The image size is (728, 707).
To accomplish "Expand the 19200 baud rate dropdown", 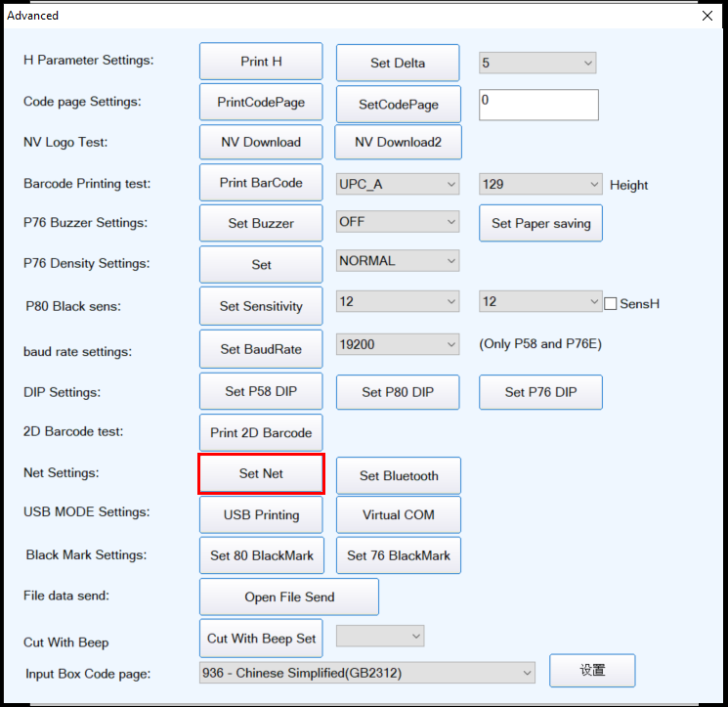I will point(397,344).
